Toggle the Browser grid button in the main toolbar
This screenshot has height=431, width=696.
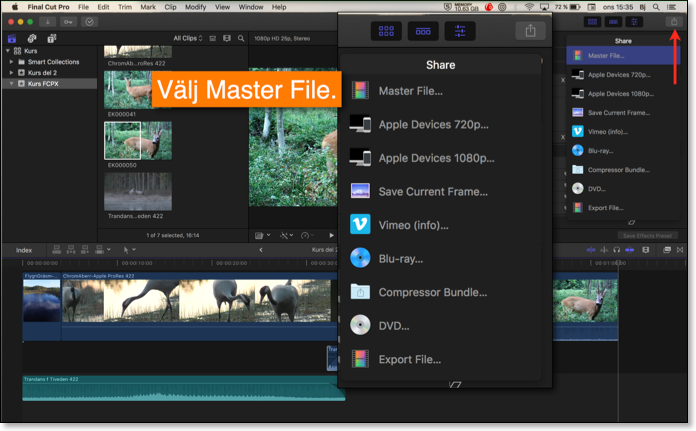point(592,22)
